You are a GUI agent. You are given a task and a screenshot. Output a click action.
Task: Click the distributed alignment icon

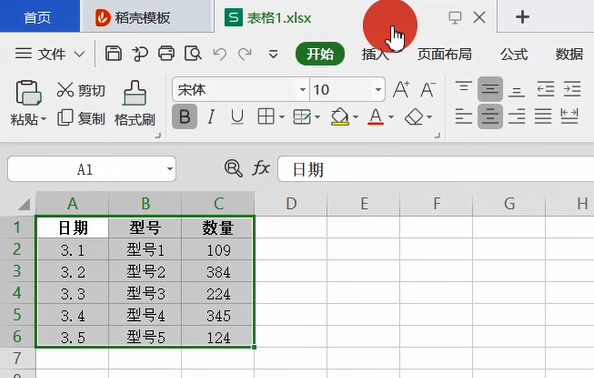coord(569,117)
